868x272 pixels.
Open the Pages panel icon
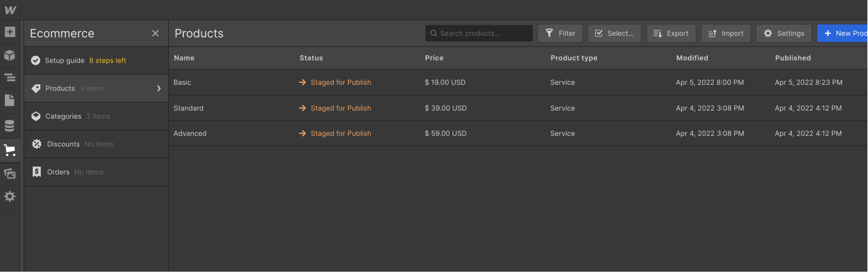[x=10, y=101]
